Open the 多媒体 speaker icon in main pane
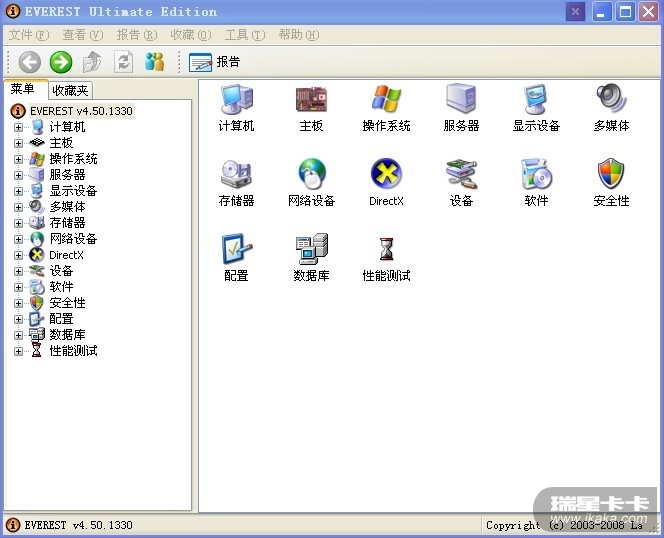The image size is (664, 538). point(611,99)
